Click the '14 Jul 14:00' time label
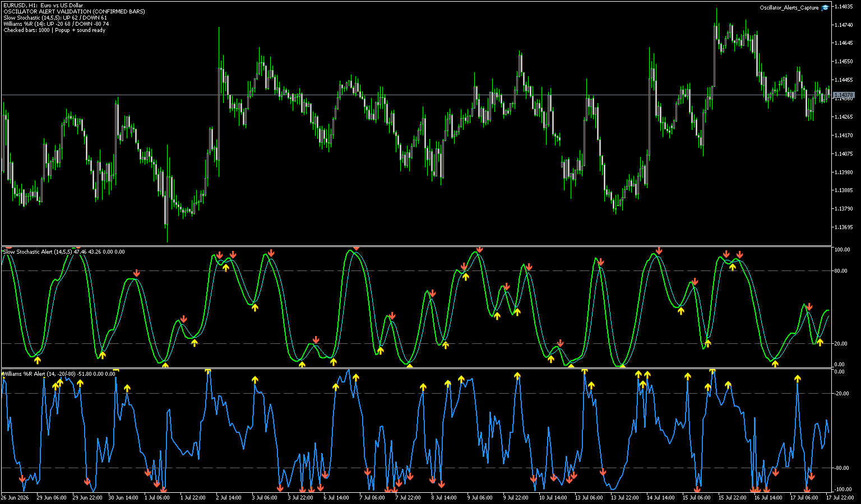Viewport: 861px width, 504px height. (661, 497)
